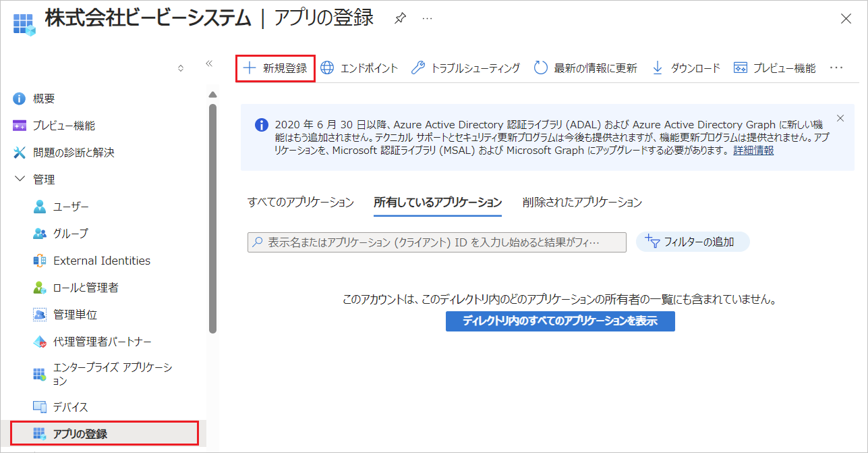
Task: Pin this blade with the pin icon
Action: click(x=400, y=19)
